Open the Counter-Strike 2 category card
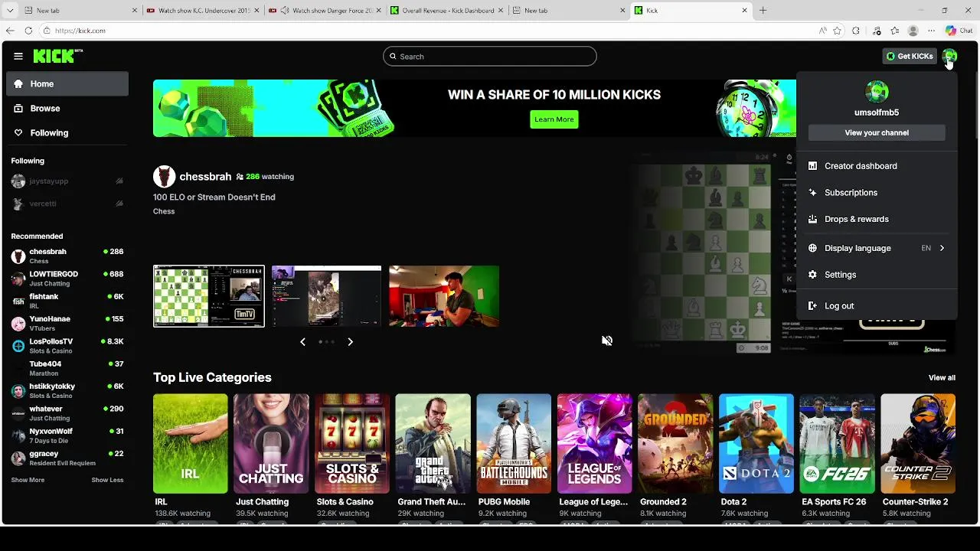The width and height of the screenshot is (980, 551). [x=918, y=444]
